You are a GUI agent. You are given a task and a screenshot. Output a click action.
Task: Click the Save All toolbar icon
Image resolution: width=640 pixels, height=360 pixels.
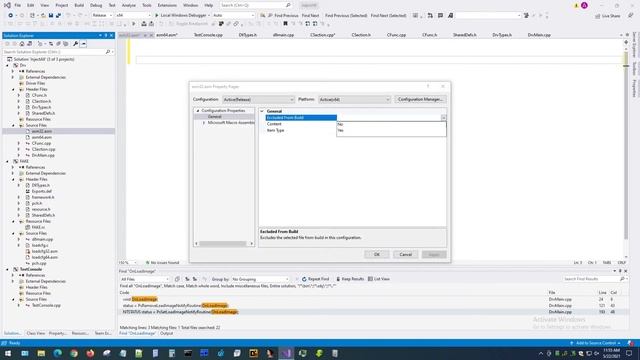pyautogui.click(x=58, y=16)
